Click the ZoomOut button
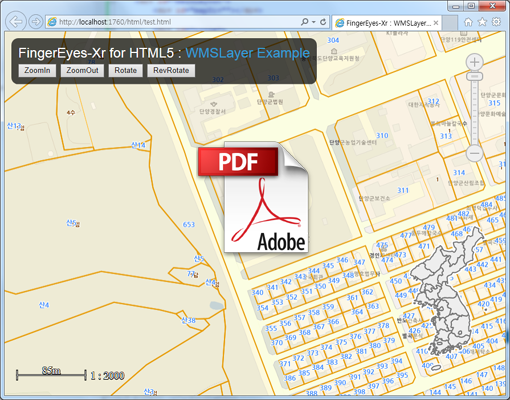This screenshot has width=510, height=400. click(82, 71)
